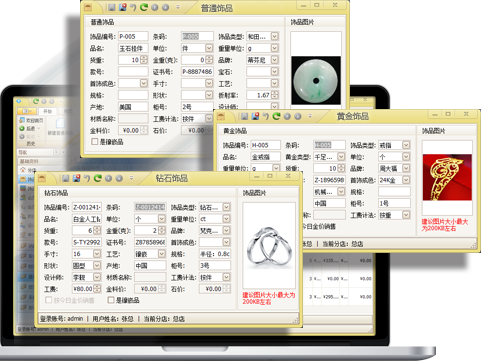Click 产地 field containing 美国
This screenshot has height=361, width=482.
coord(133,107)
